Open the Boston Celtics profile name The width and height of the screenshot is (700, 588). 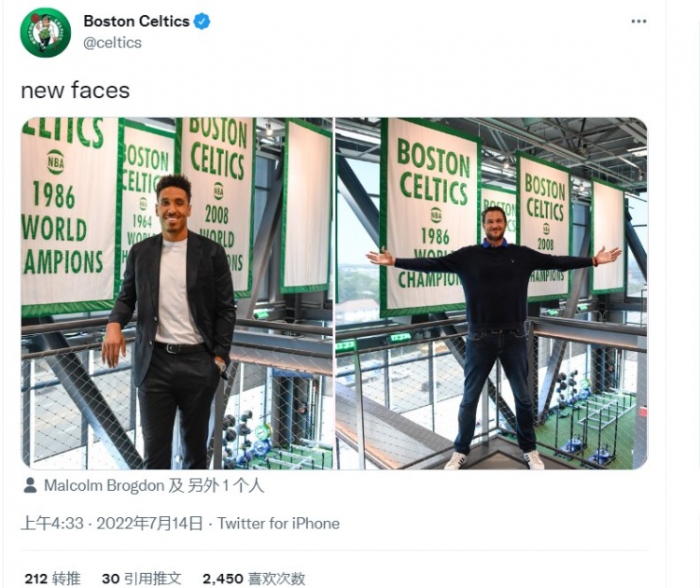136,21
